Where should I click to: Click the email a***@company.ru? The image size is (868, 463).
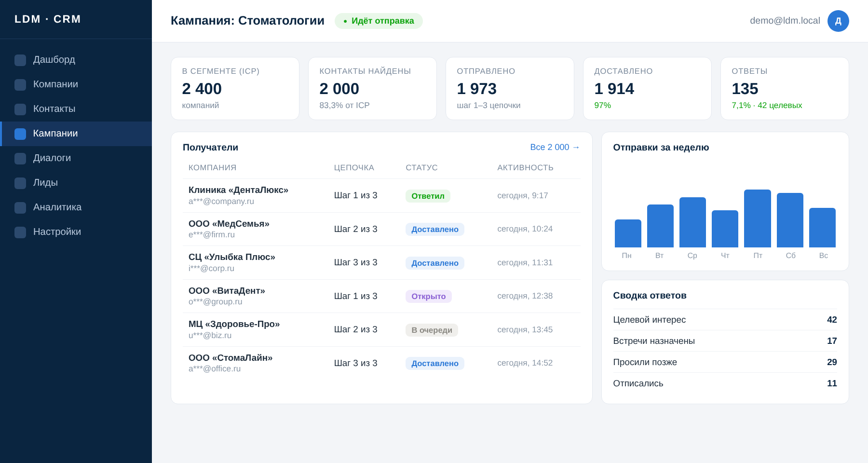[x=221, y=202]
